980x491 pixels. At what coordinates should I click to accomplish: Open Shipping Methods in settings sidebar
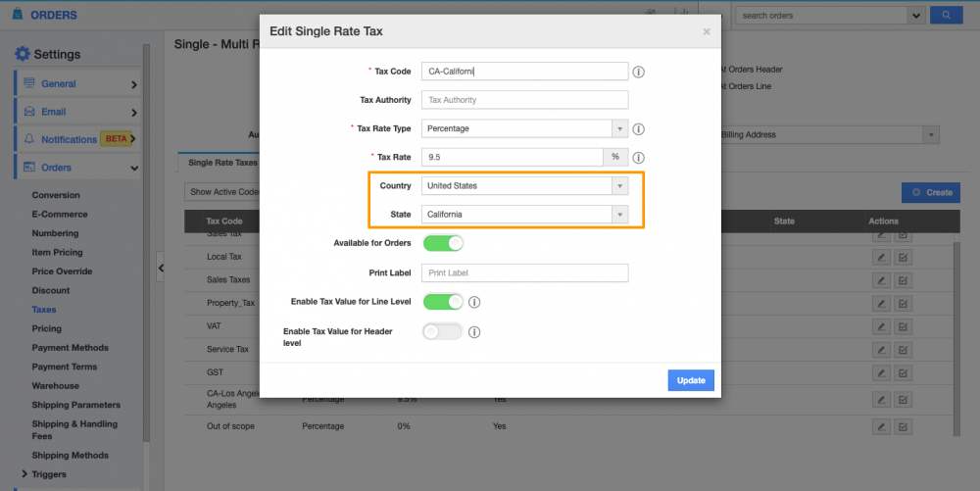click(x=70, y=456)
